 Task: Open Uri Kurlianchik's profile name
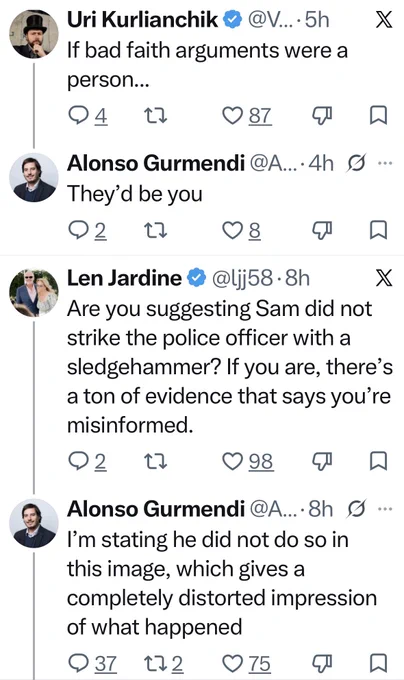pos(142,20)
